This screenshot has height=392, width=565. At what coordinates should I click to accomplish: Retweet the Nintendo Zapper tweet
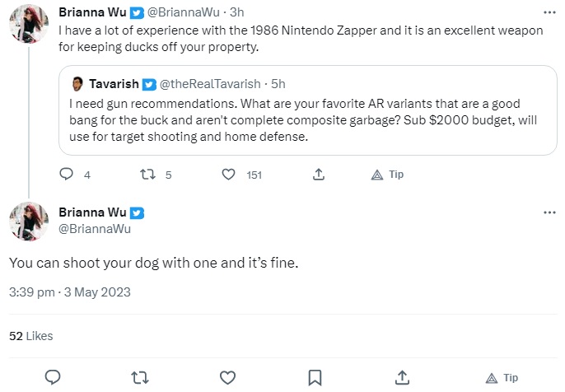coord(147,175)
